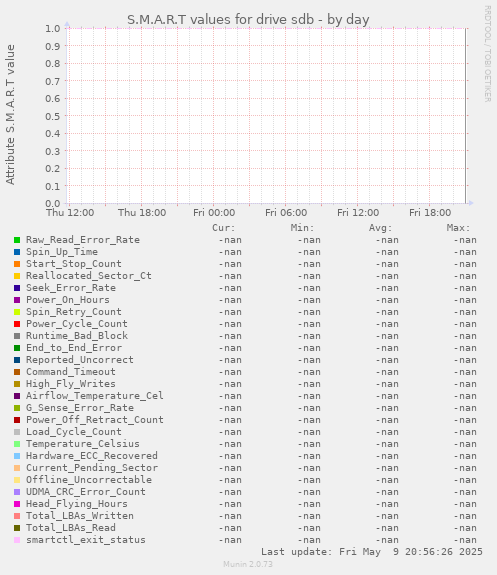Click the Max: column header
The width and height of the screenshot is (497, 575).
coord(458,228)
